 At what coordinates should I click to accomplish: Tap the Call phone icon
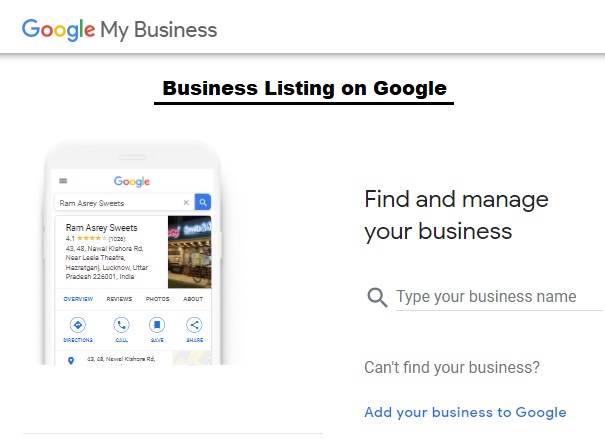121,325
